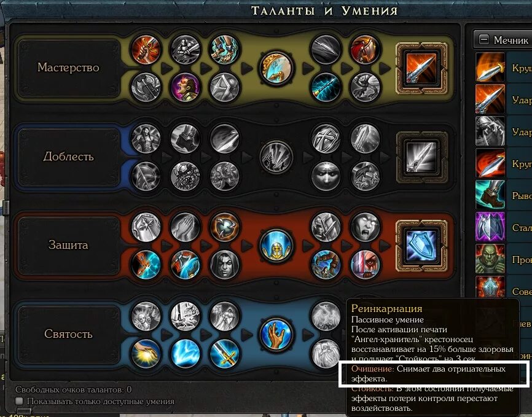Pick the golden cross sword talent in Святость
The image size is (532, 417).
[x=224, y=354]
